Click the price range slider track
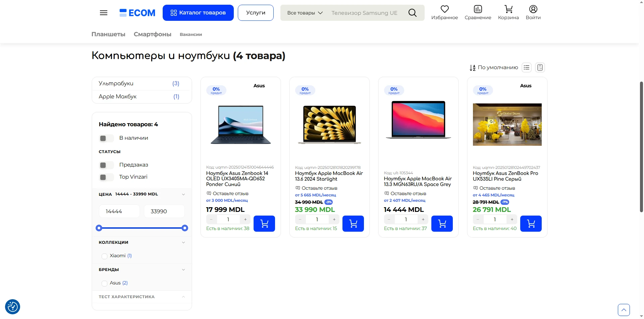 (142, 228)
